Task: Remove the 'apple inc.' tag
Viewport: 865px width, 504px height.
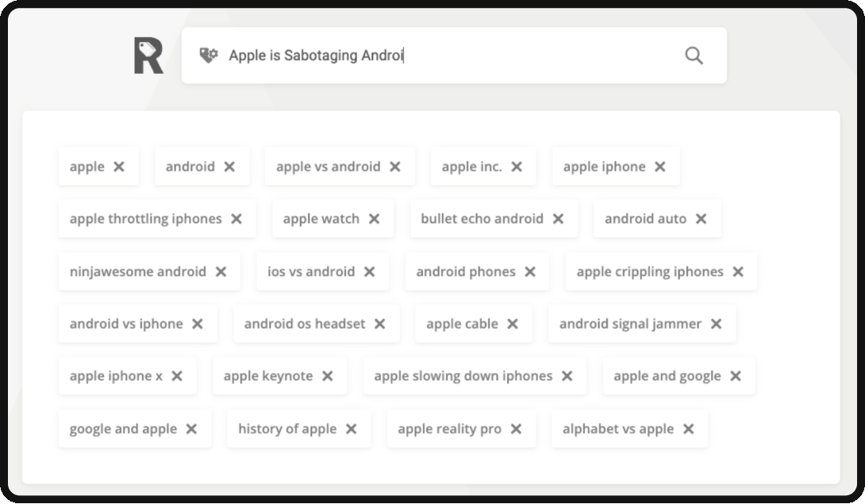Action: (x=517, y=166)
